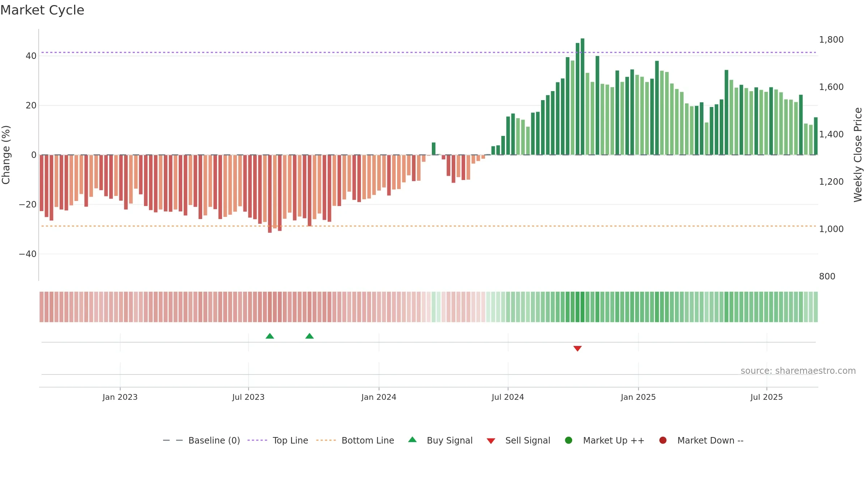Toggle the Baseline (0) legend entry
Viewport: 868px width, 488px height.
pyautogui.click(x=201, y=440)
